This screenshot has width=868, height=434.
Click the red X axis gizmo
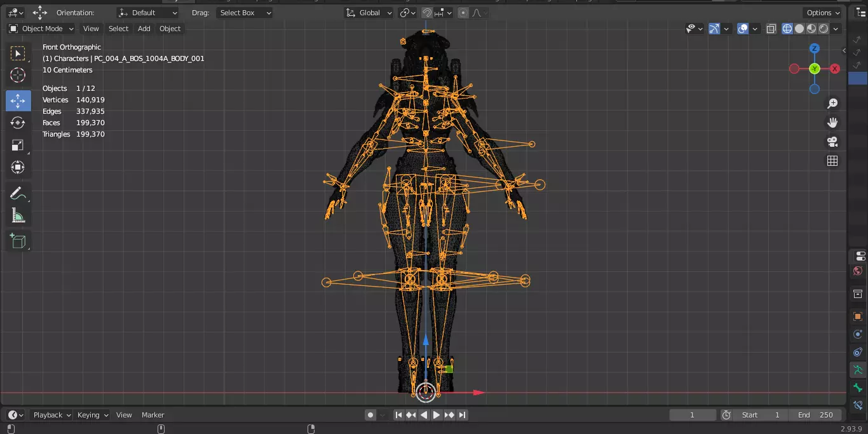pos(835,69)
